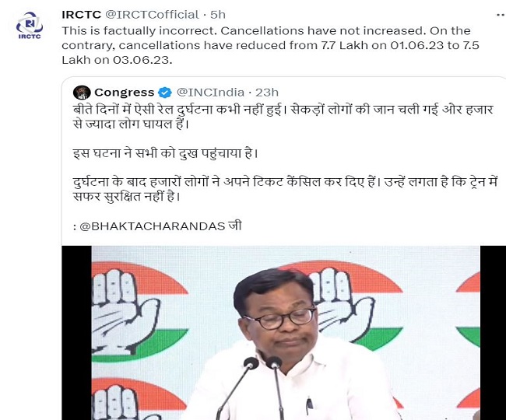Viewport: 506px width, 420px height.
Task: Click the blue verified badge
Action: (x=165, y=93)
